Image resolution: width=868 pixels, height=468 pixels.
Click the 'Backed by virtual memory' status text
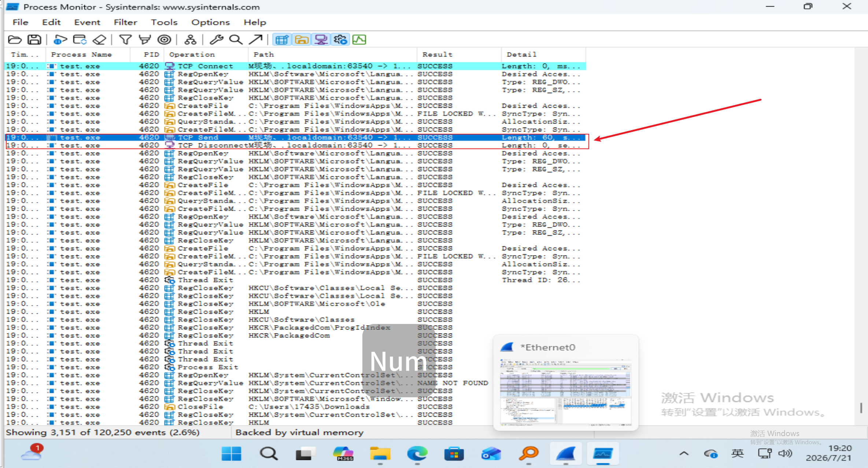[x=299, y=432]
